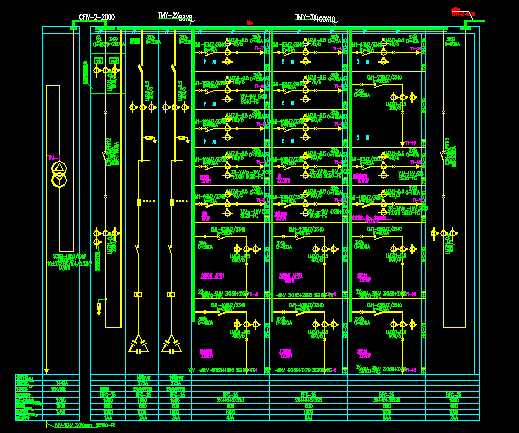Click the red annotation label at top right corner
Viewport: 519px width, 433px height.
463,12
